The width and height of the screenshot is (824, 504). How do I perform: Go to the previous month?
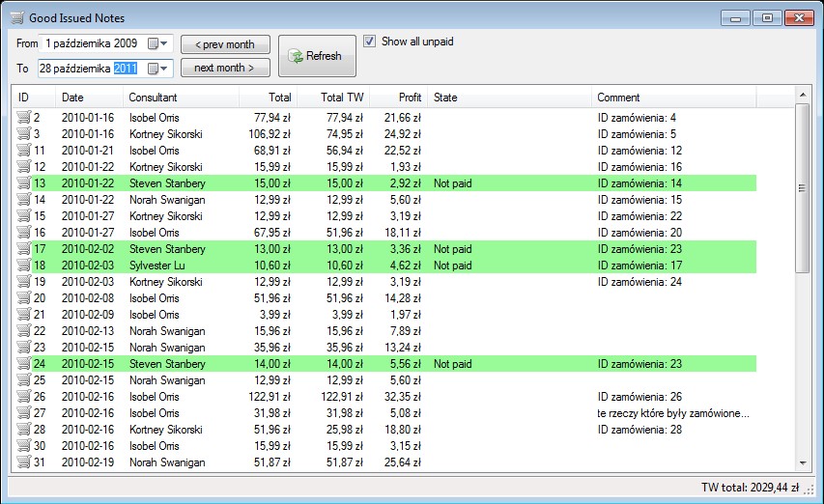click(225, 44)
